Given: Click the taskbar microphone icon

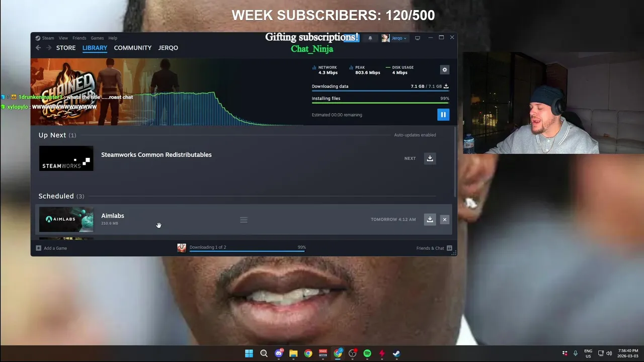Looking at the screenshot, I should [x=576, y=353].
